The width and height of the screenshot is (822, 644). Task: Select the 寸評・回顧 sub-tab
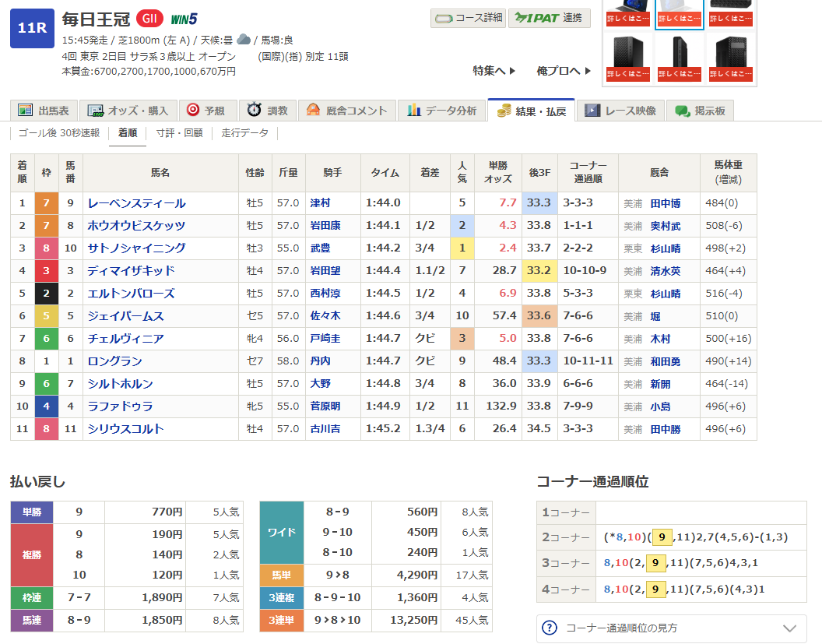(x=179, y=133)
